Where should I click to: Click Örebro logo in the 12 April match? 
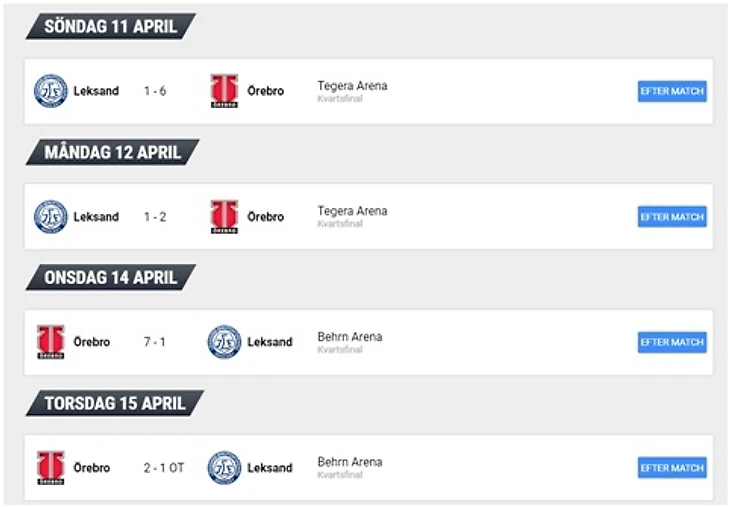224,217
